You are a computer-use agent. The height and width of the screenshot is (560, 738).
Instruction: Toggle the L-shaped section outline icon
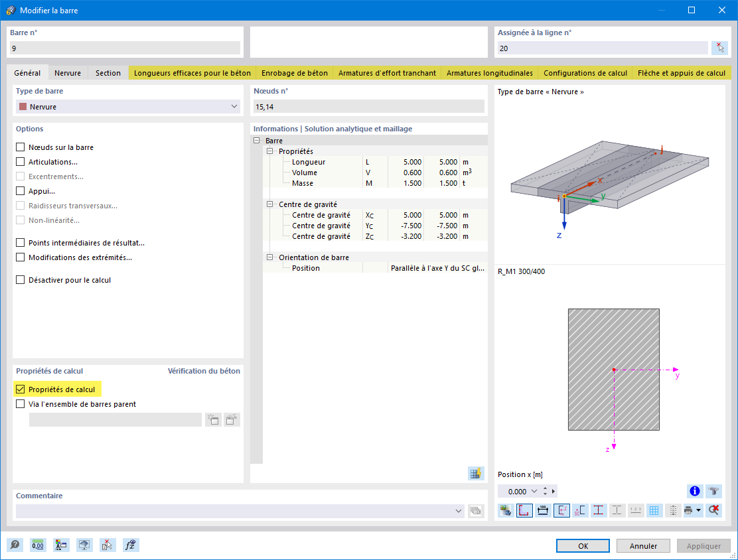[x=524, y=510]
